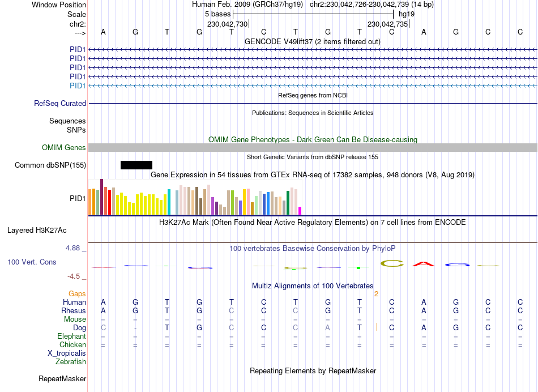This screenshot has height=392, width=538.
Task: Click the dash in the Dog alignment row
Action: pos(135,329)
